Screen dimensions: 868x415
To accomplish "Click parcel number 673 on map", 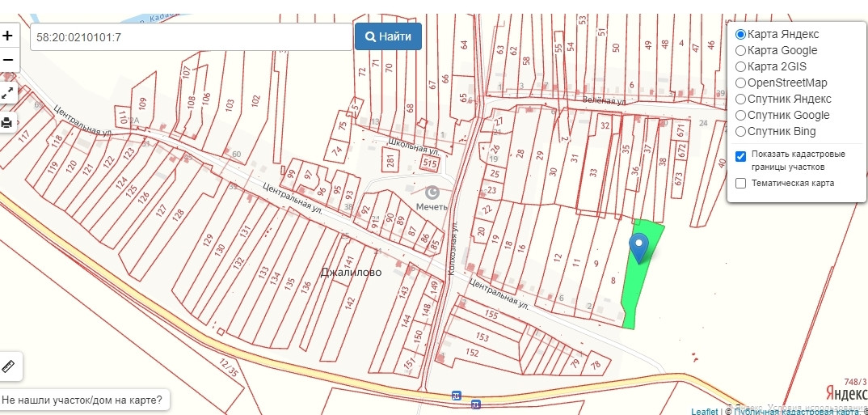I will (x=679, y=180).
